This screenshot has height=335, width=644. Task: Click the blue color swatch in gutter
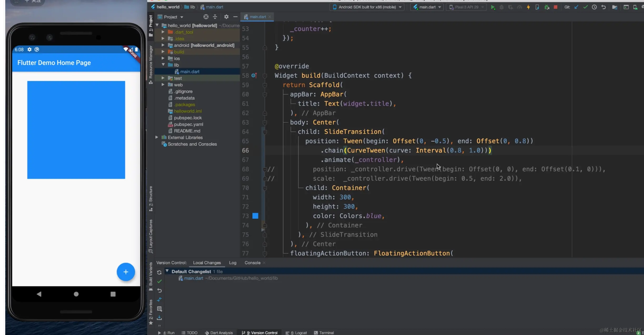click(x=255, y=216)
